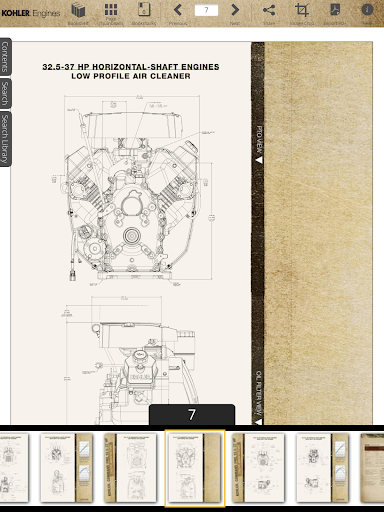Open the Contents side tab

[5, 57]
